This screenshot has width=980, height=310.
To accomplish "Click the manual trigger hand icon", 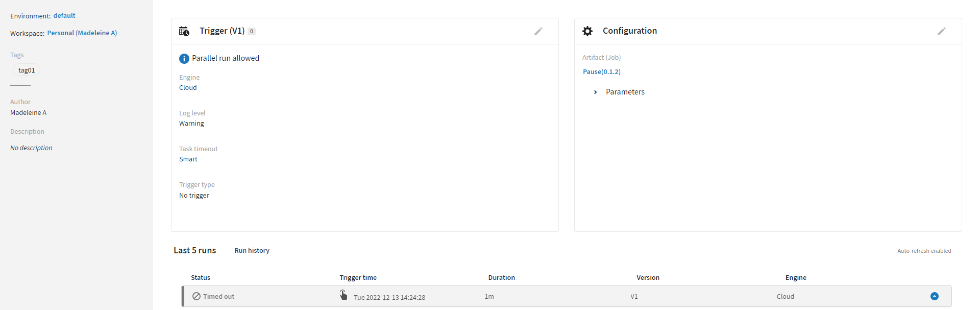I will click(344, 295).
